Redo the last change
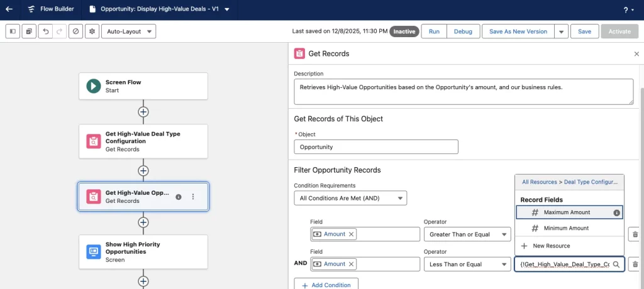The height and width of the screenshot is (289, 644). [58, 31]
